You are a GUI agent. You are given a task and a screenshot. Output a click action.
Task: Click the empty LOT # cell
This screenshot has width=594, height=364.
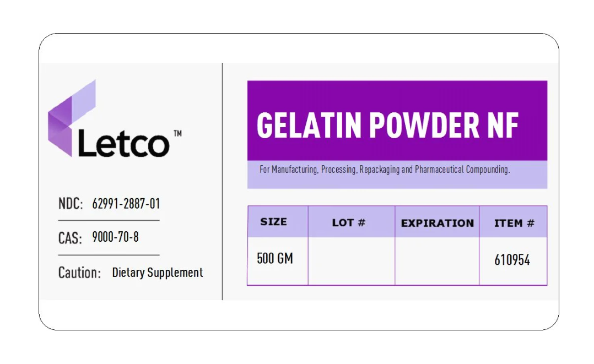point(351,260)
